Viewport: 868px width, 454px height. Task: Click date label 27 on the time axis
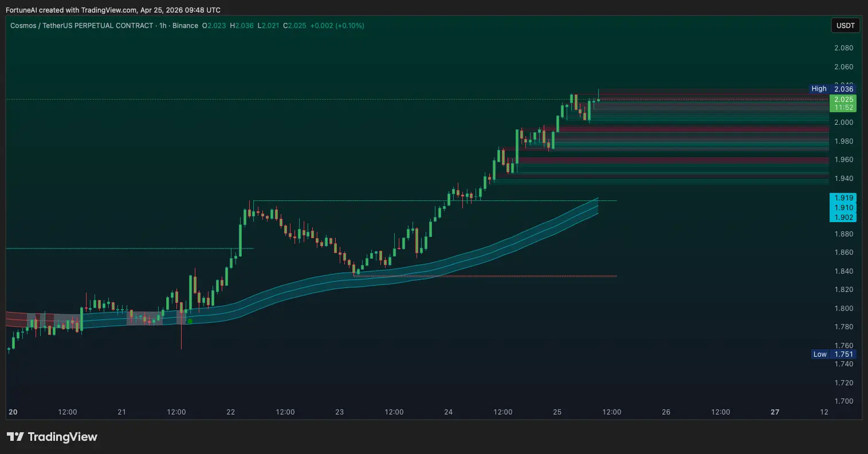click(775, 412)
